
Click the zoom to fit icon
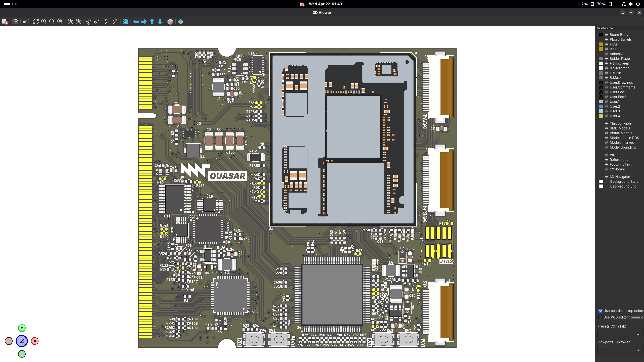[x=60, y=22]
